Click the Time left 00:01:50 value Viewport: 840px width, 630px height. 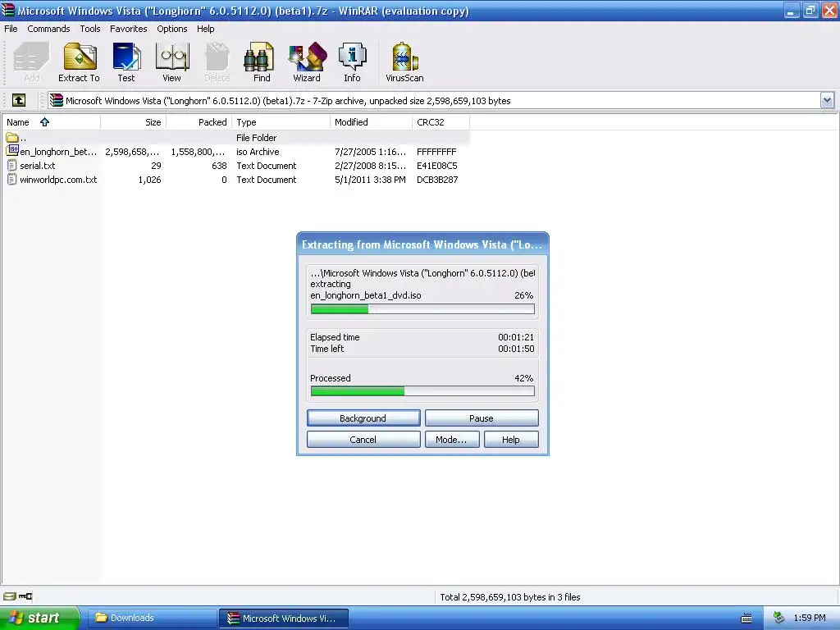(x=516, y=349)
